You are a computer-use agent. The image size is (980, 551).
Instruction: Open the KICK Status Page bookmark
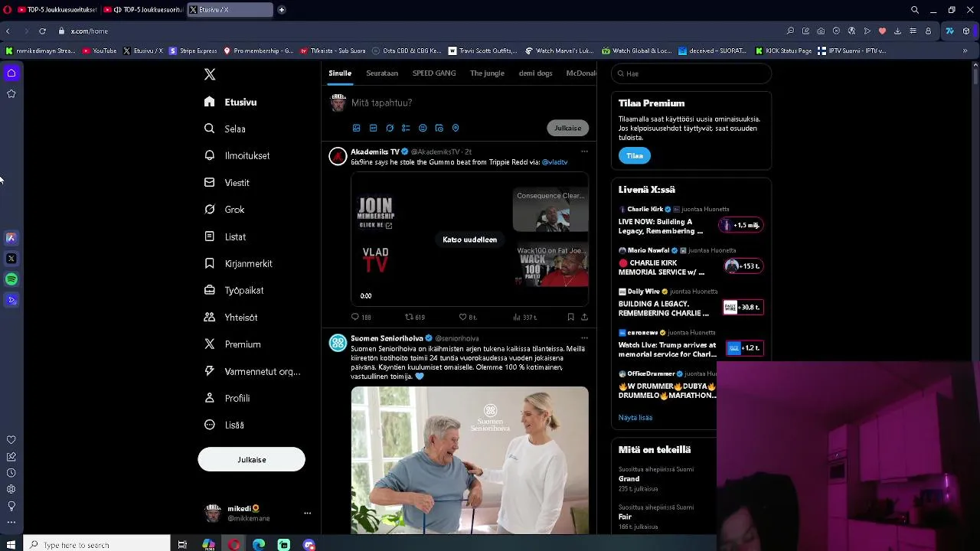click(783, 51)
